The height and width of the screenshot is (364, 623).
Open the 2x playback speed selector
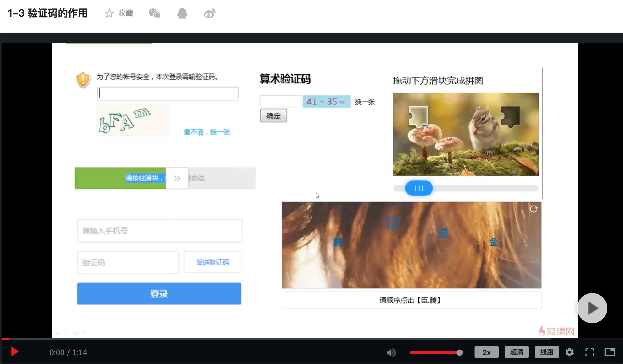(486, 352)
